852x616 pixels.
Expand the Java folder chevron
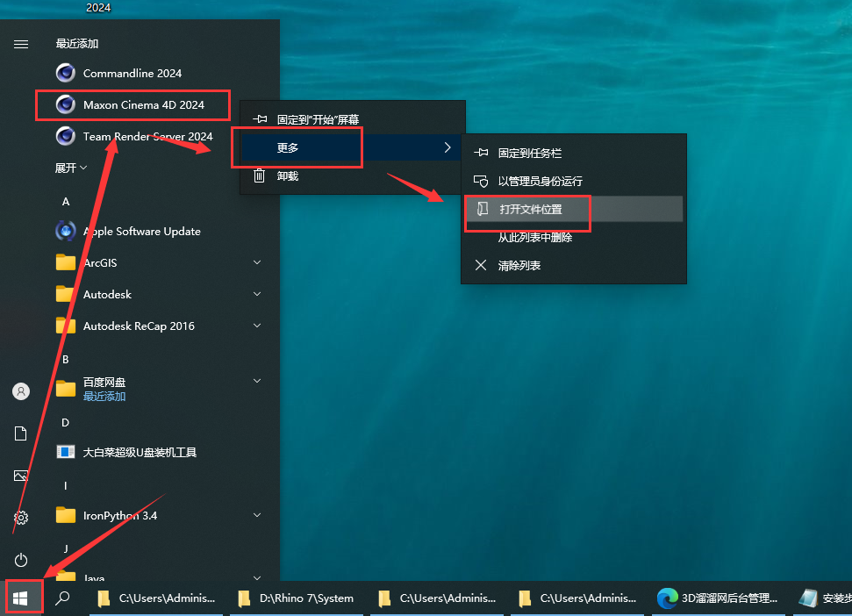pos(257,577)
